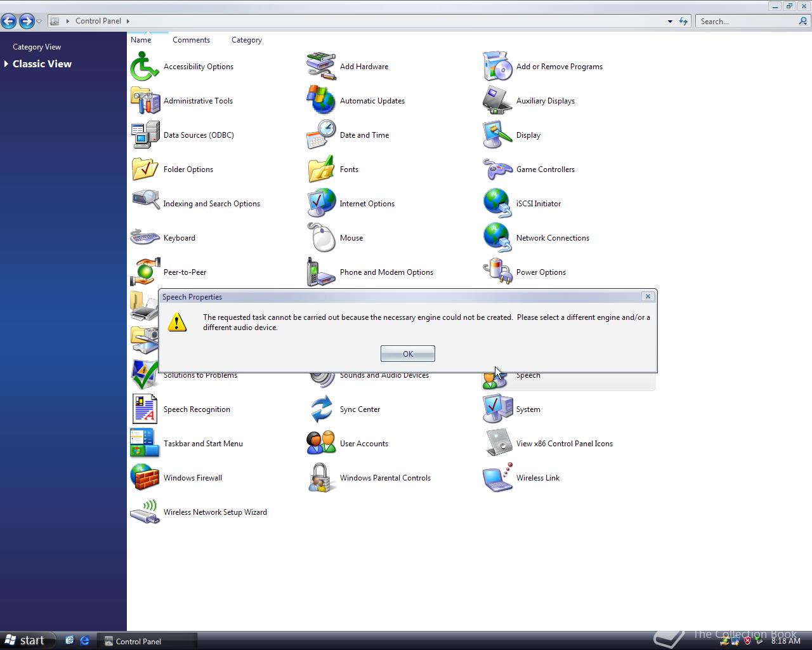Open Wireless Network Setup Wizard icon

pos(145,512)
